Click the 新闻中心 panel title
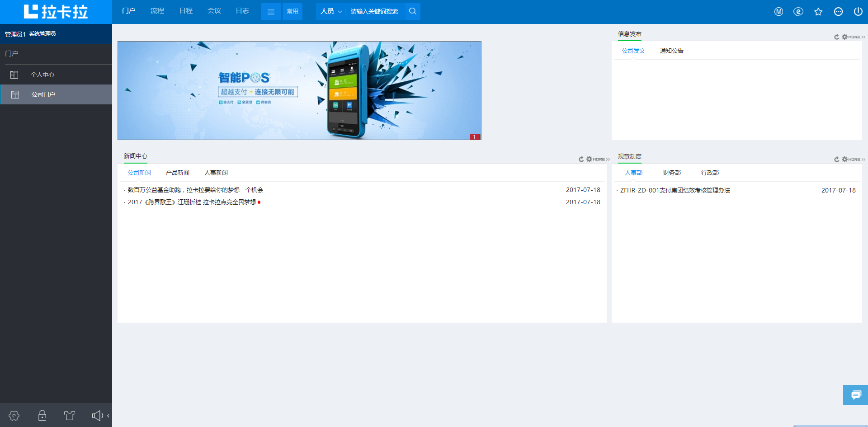 (x=136, y=156)
